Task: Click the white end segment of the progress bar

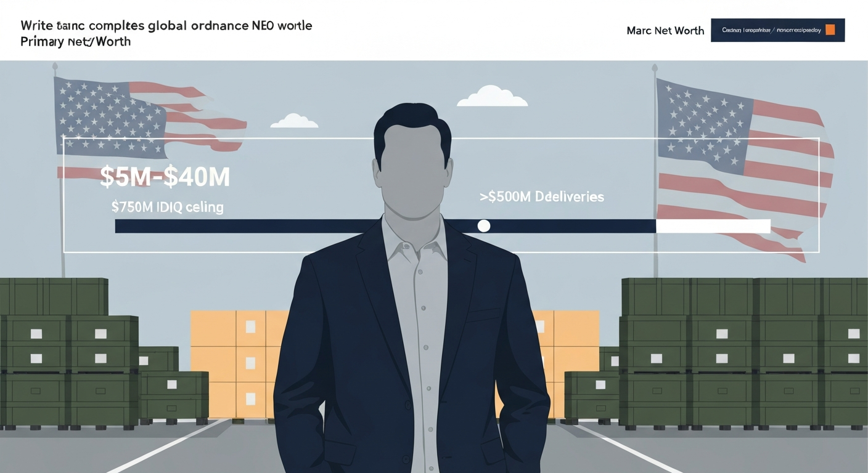Action: (713, 226)
